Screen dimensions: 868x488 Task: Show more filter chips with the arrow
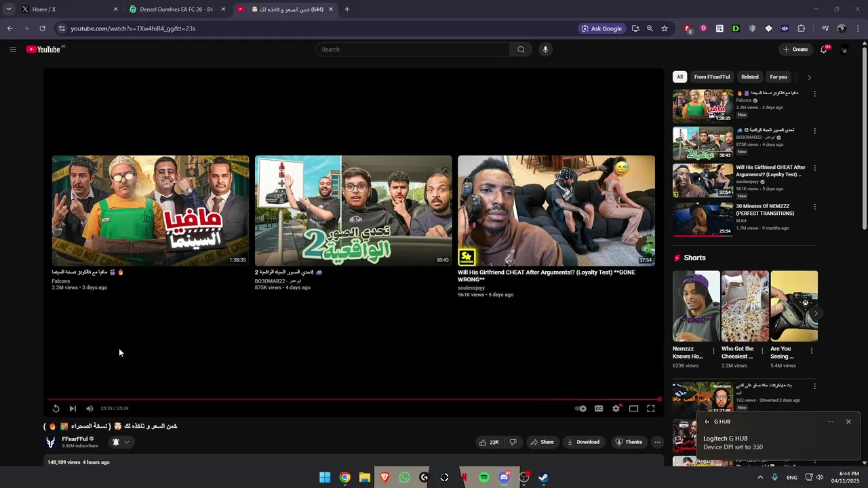(x=809, y=77)
